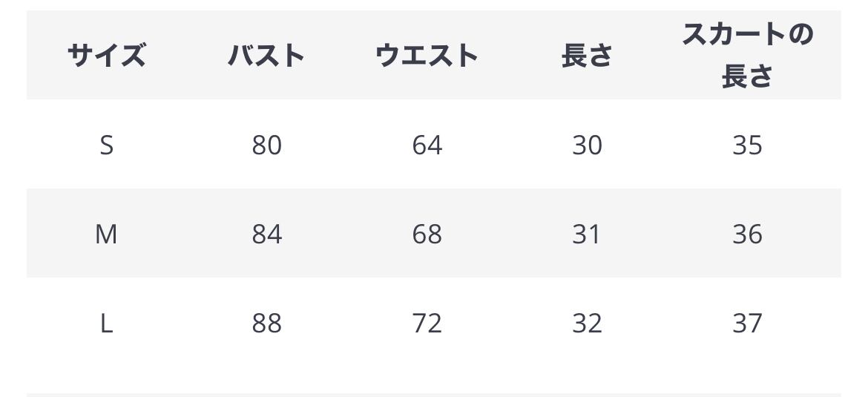This screenshot has height=397, width=868.
Task: Click the サイズ column header
Action: [x=106, y=56]
